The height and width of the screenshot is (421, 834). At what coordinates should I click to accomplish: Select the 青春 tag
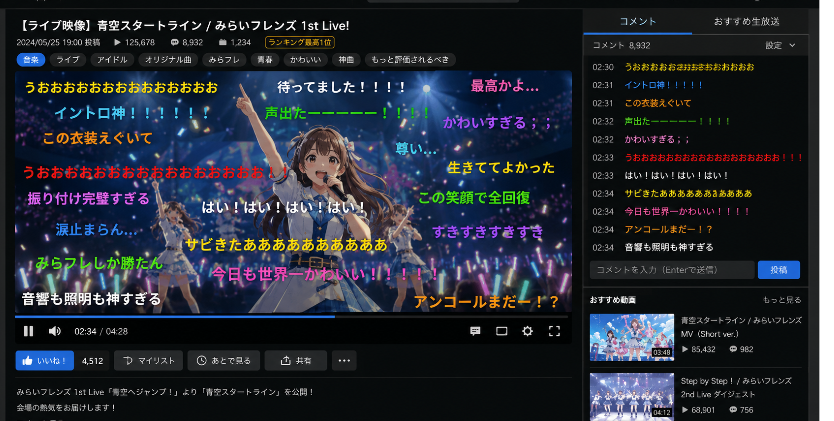click(x=265, y=60)
